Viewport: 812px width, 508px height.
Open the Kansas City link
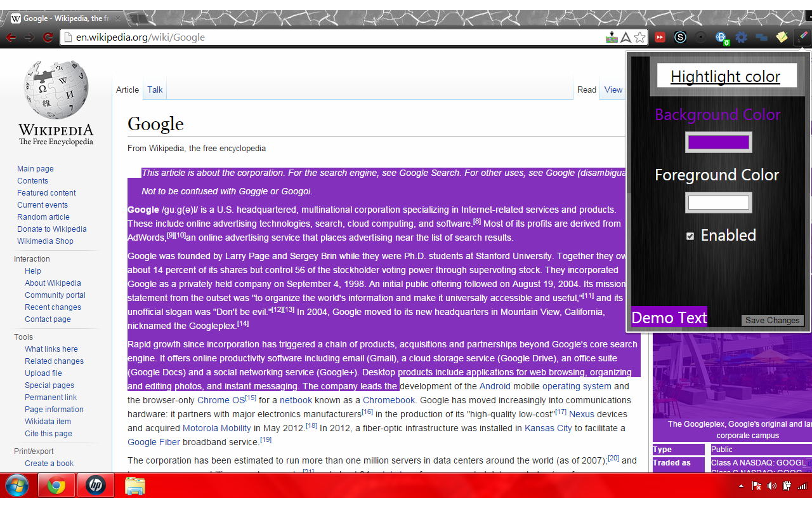pos(548,428)
